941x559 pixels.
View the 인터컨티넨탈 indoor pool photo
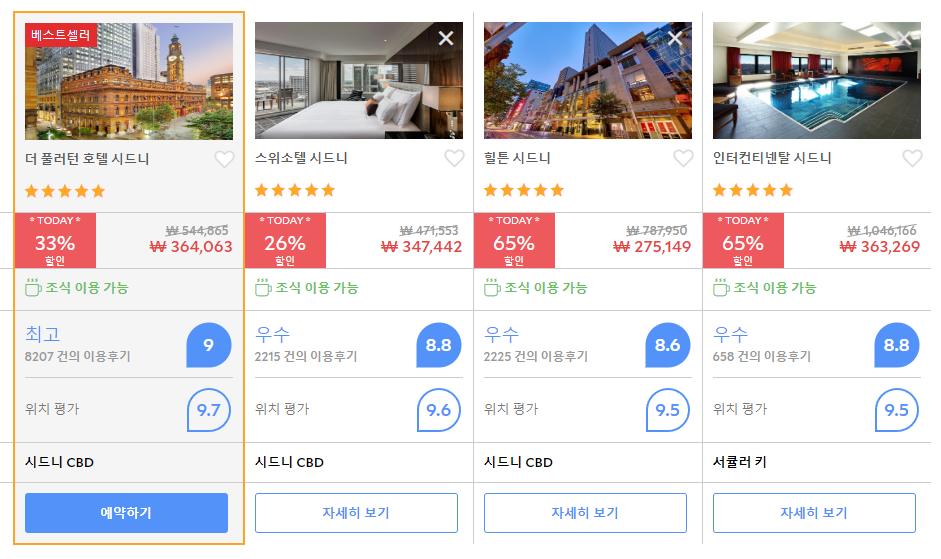(817, 80)
